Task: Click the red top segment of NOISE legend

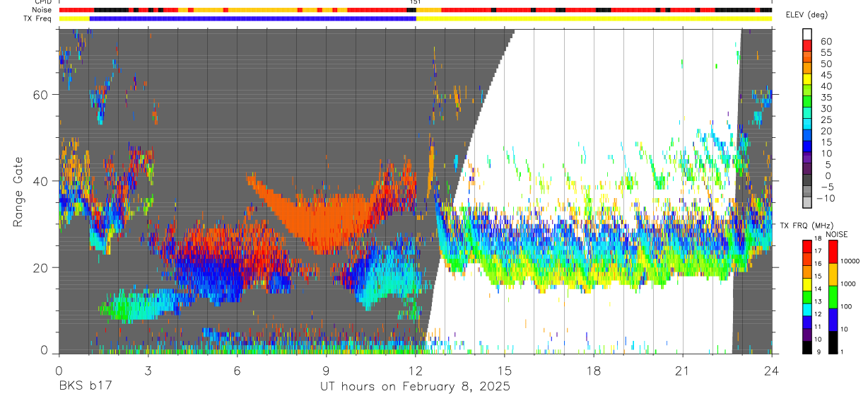Action: [x=833, y=252]
